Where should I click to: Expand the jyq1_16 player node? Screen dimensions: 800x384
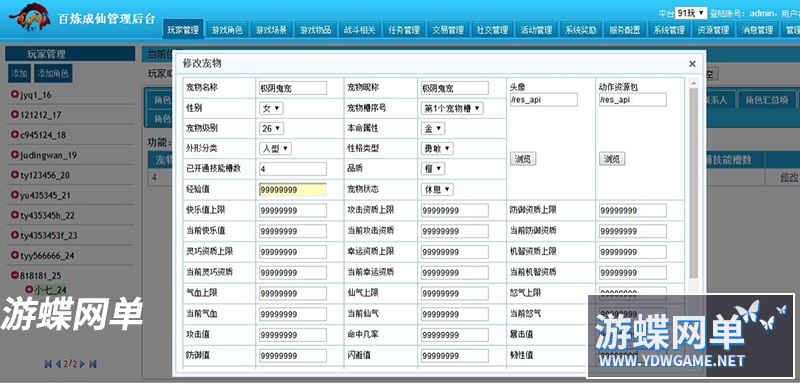(14, 94)
